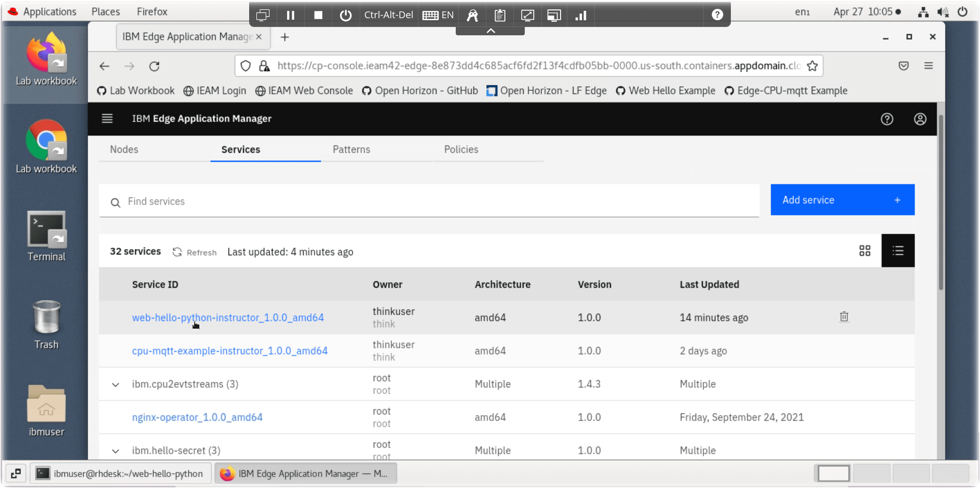Open the EN keyboard layout selector
980x488 pixels.
tap(438, 15)
